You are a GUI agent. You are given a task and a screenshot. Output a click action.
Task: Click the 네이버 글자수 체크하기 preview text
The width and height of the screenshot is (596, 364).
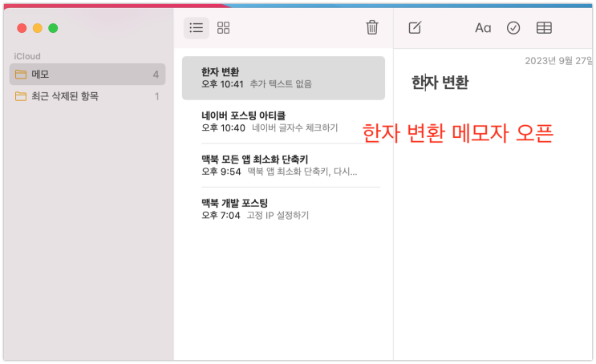pyautogui.click(x=295, y=127)
